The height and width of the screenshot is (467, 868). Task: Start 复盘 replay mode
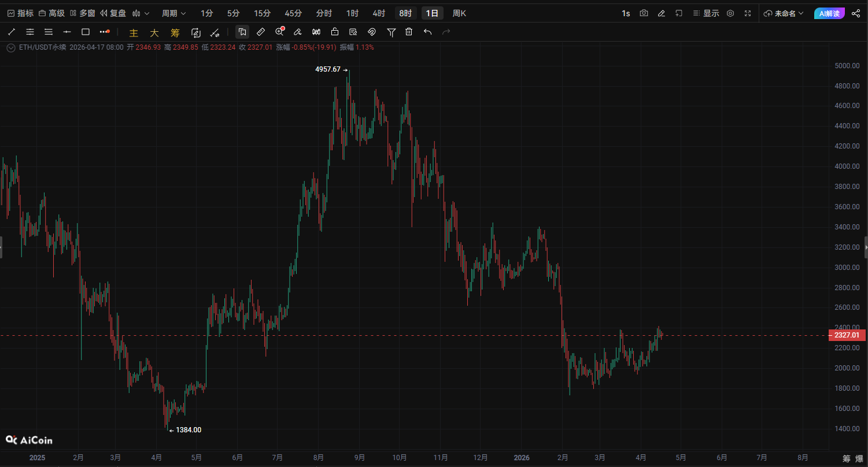coord(113,13)
